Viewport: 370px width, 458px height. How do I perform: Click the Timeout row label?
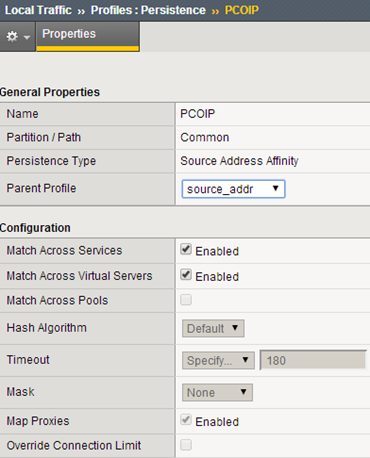tap(28, 360)
